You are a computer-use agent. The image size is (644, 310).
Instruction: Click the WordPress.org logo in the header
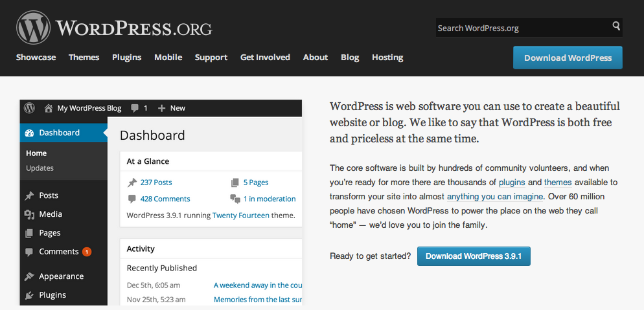tap(114, 27)
